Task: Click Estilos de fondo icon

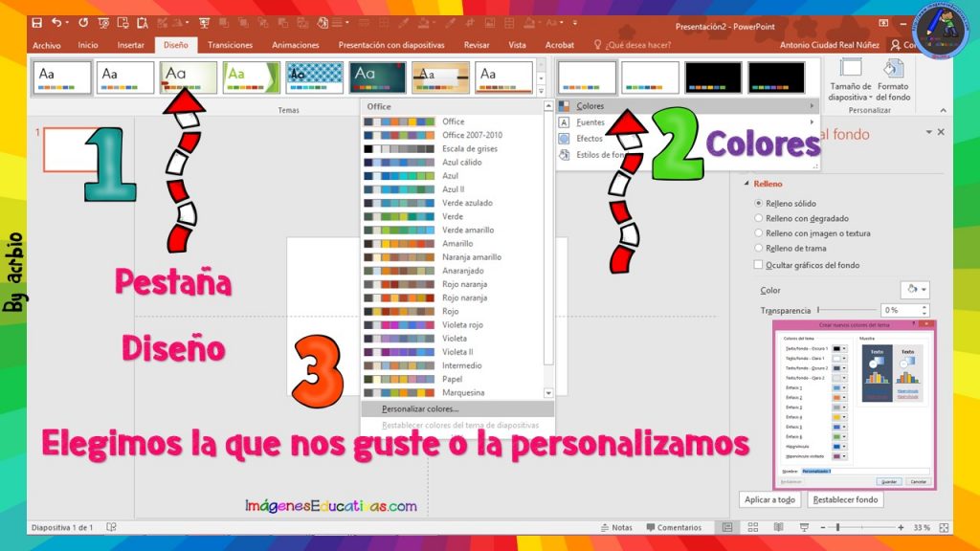Action: [x=565, y=154]
